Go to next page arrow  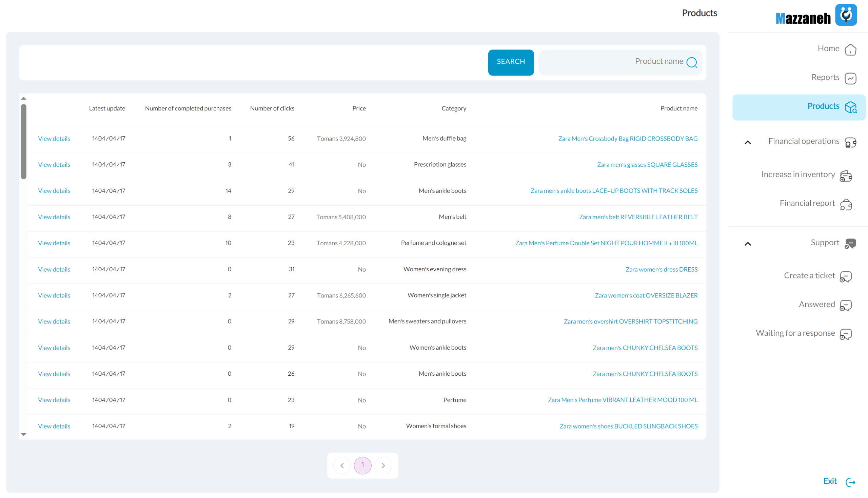pos(383,465)
